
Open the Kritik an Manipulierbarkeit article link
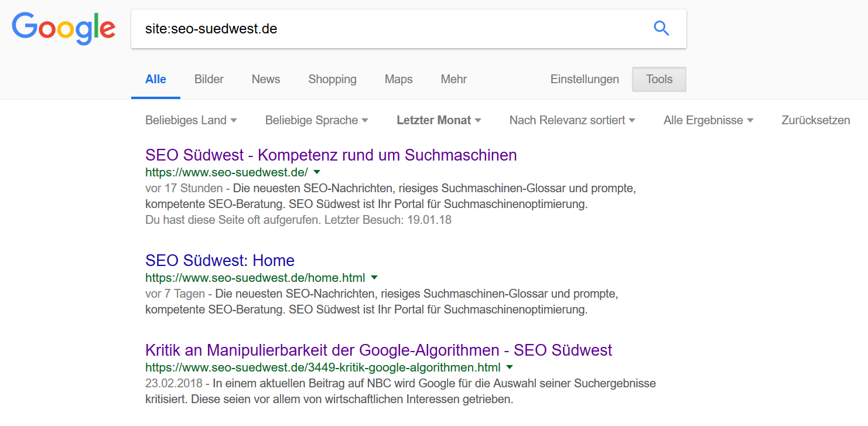(378, 350)
